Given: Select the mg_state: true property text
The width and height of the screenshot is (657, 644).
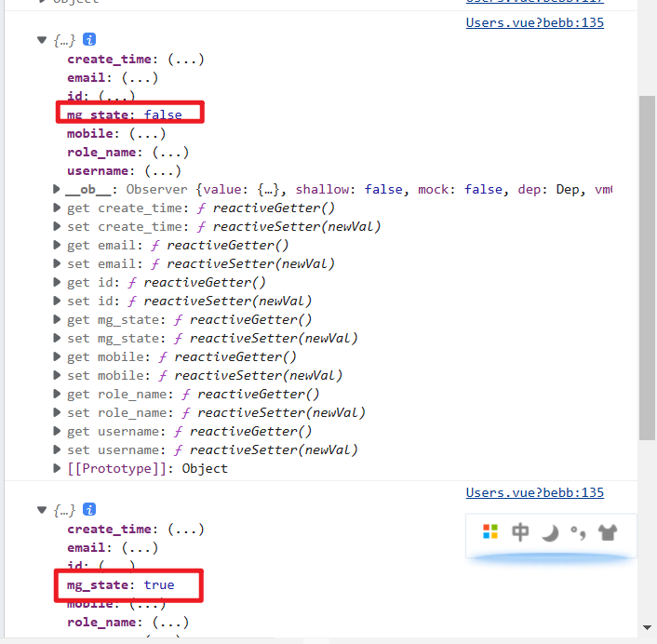Looking at the screenshot, I should point(121,585).
